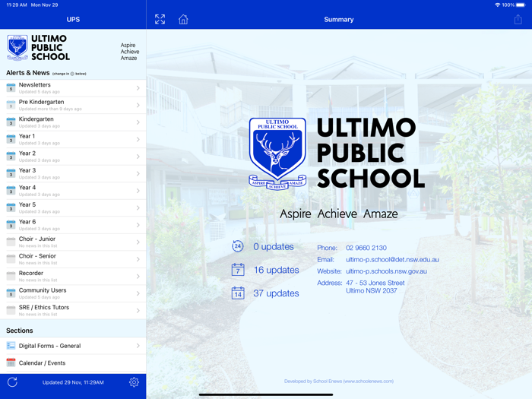Tap Choir - Junior label
The width and height of the screenshot is (532, 399).
[x=37, y=239]
